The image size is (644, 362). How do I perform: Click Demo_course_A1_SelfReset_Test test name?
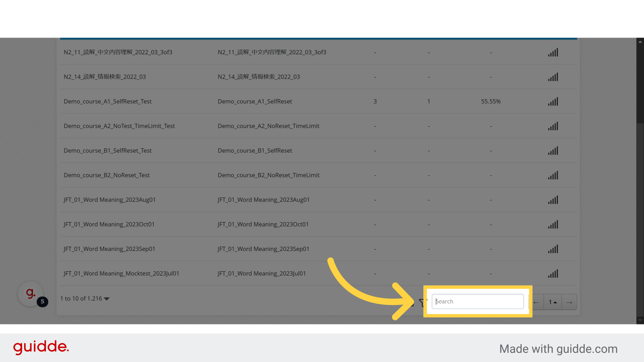click(107, 101)
